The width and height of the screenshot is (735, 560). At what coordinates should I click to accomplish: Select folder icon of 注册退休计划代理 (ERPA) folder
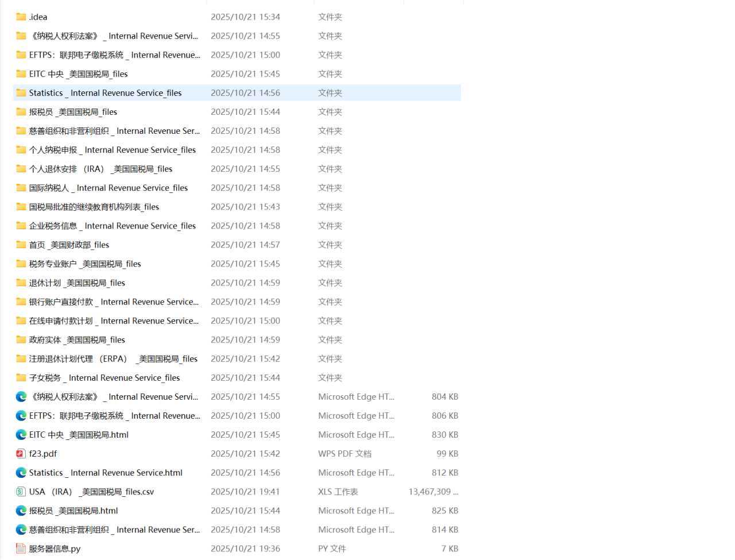tap(21, 358)
